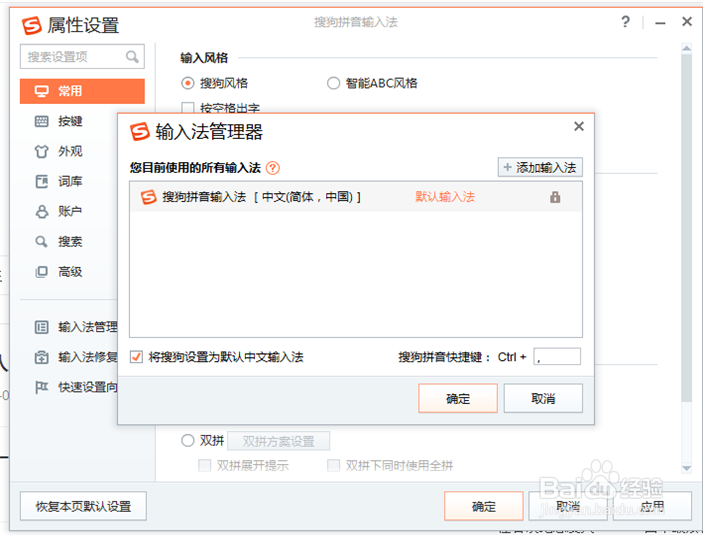Image resolution: width=703 pixels, height=535 pixels.
Task: Toggle the 双拼下同时使用全拼 checkbox
Action: pyautogui.click(x=333, y=465)
